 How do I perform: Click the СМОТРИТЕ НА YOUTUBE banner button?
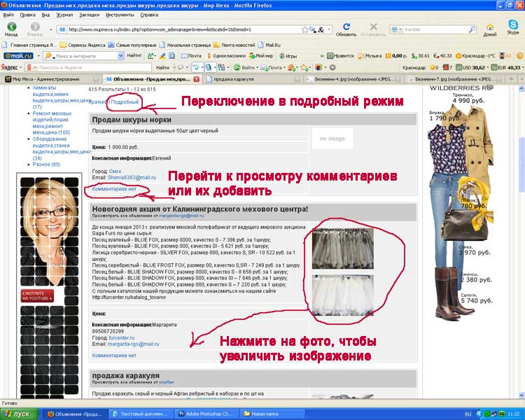tap(37, 295)
